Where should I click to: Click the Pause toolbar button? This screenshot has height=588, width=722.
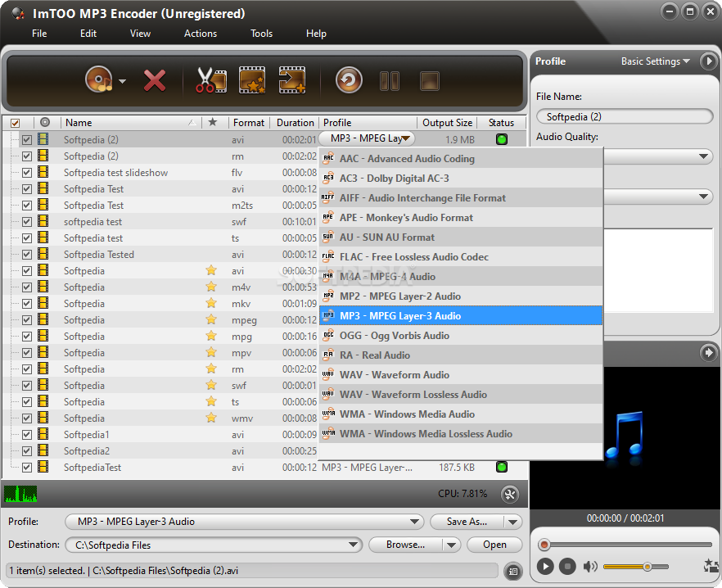pos(390,81)
